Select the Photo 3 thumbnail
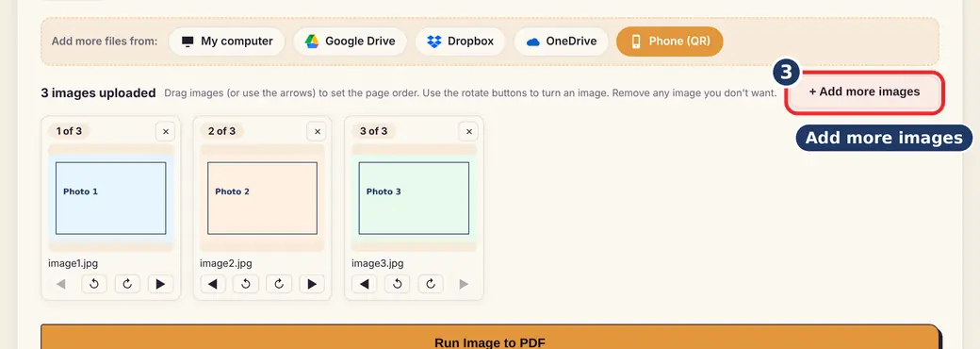980x349 pixels. [414, 198]
